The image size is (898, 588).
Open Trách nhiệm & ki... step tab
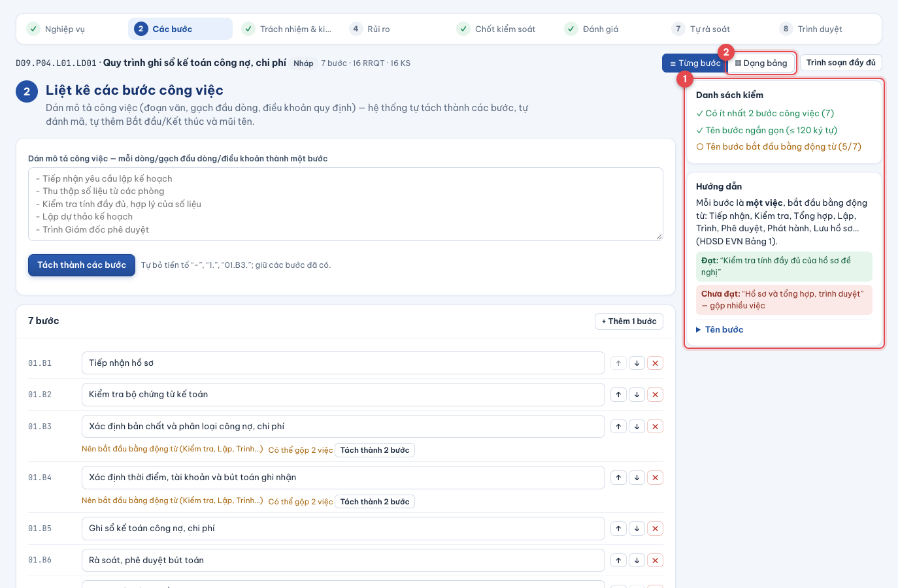288,29
